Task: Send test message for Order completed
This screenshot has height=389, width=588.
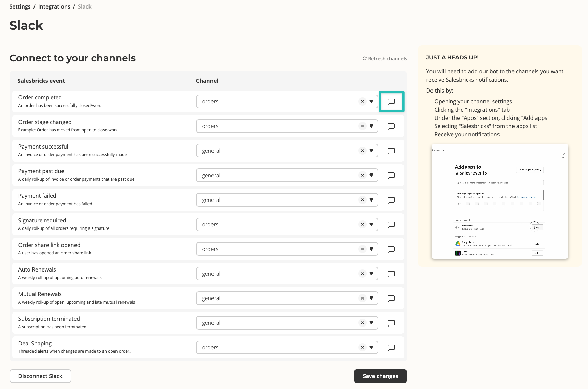Action: pyautogui.click(x=391, y=102)
